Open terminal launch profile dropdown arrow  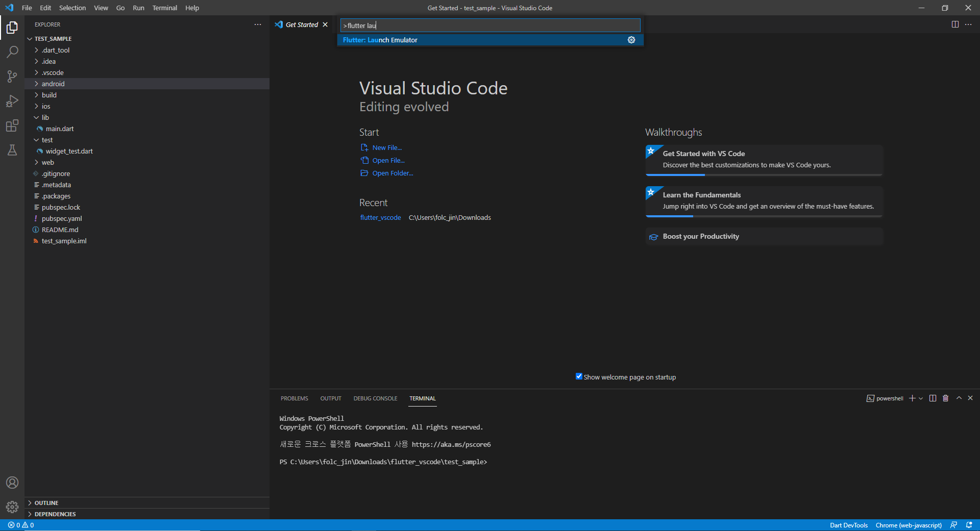click(x=921, y=398)
